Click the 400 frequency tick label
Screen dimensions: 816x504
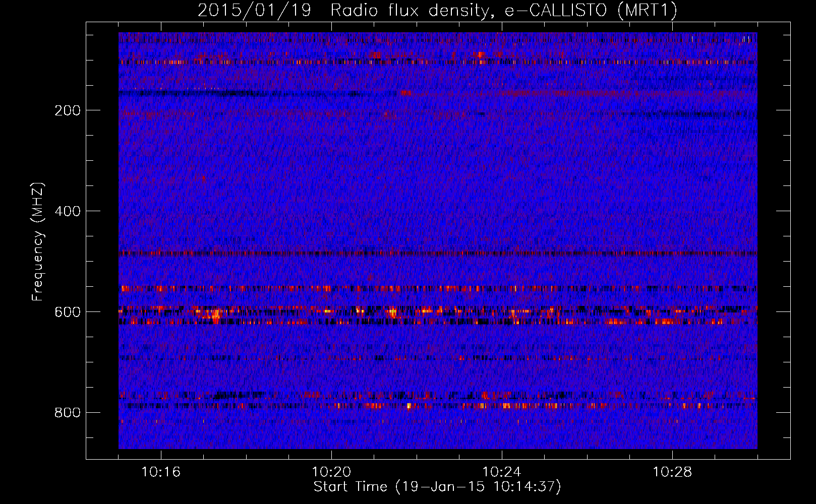(68, 211)
